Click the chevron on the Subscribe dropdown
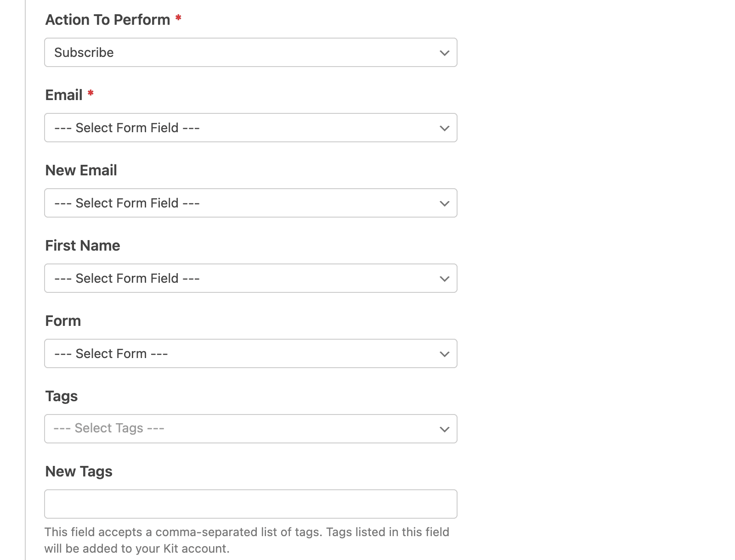The width and height of the screenshot is (735, 560). [x=444, y=53]
